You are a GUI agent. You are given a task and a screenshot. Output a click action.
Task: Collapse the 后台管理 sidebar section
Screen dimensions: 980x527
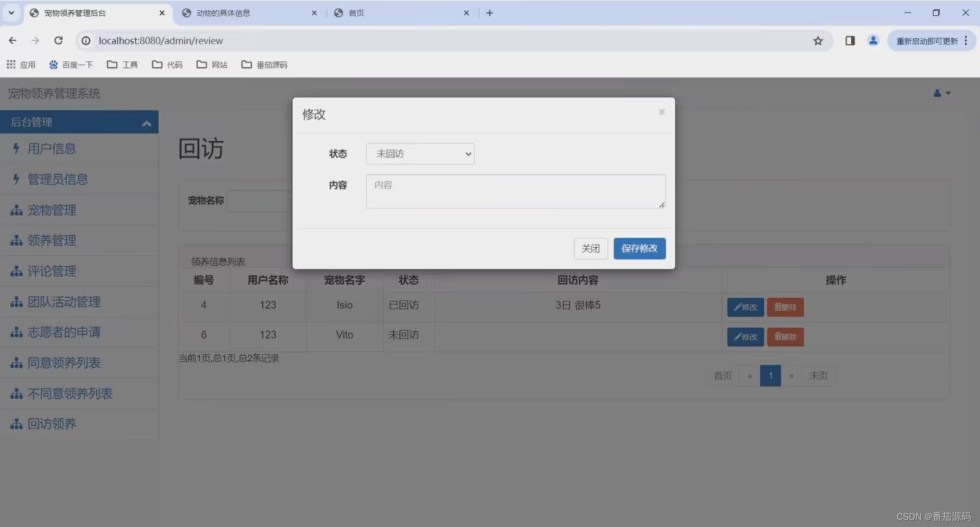point(79,122)
